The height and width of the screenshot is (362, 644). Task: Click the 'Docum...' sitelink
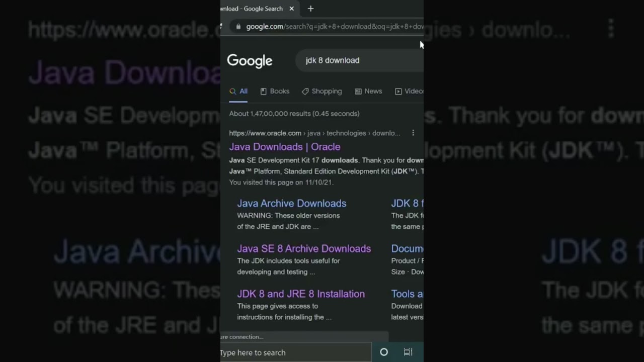408,248
